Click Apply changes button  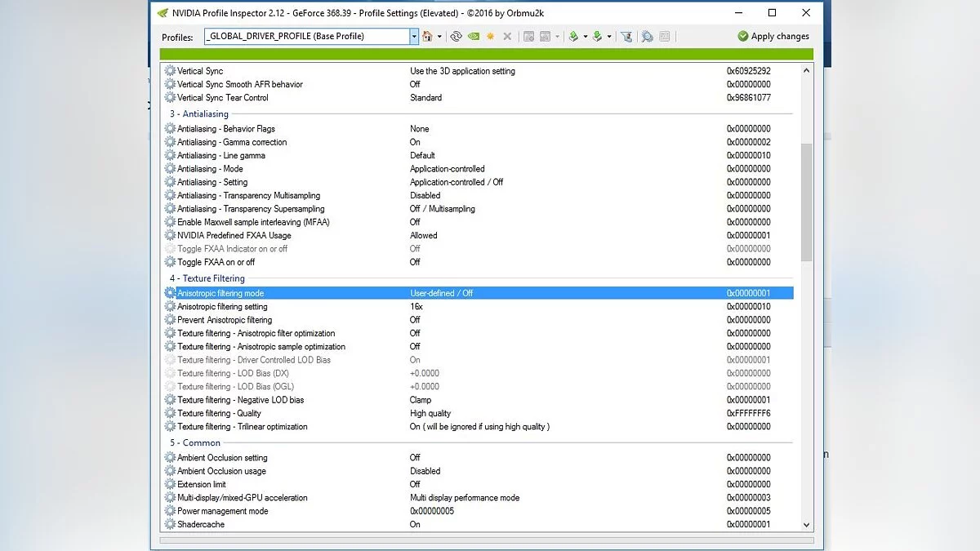click(x=773, y=36)
